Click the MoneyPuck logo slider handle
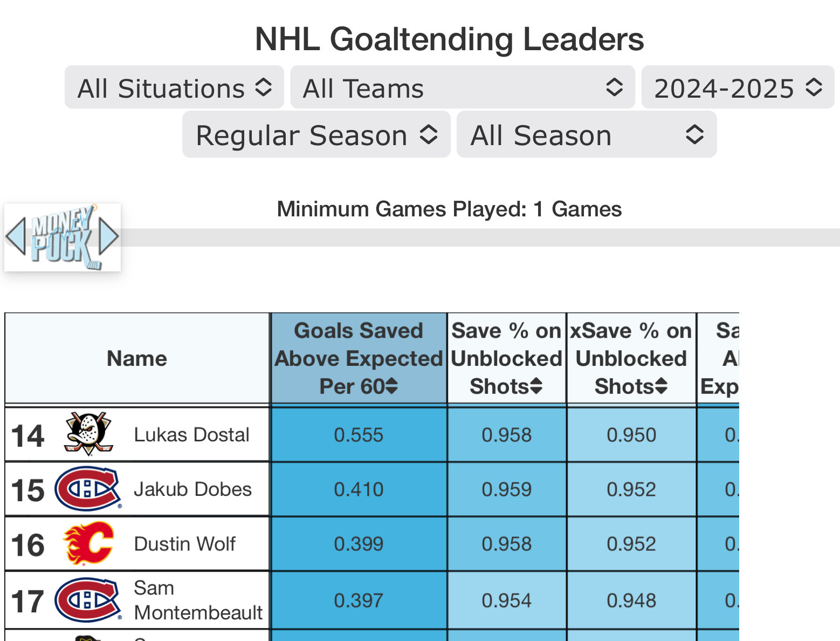Screen dimensions: 840x641 click(x=63, y=237)
